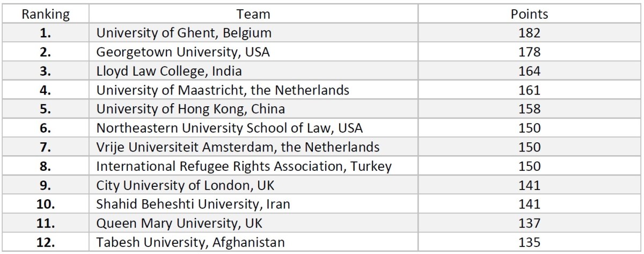Select University of Ghent, Belgium cell
Viewport: 644px width, 254px height.
tap(184, 33)
